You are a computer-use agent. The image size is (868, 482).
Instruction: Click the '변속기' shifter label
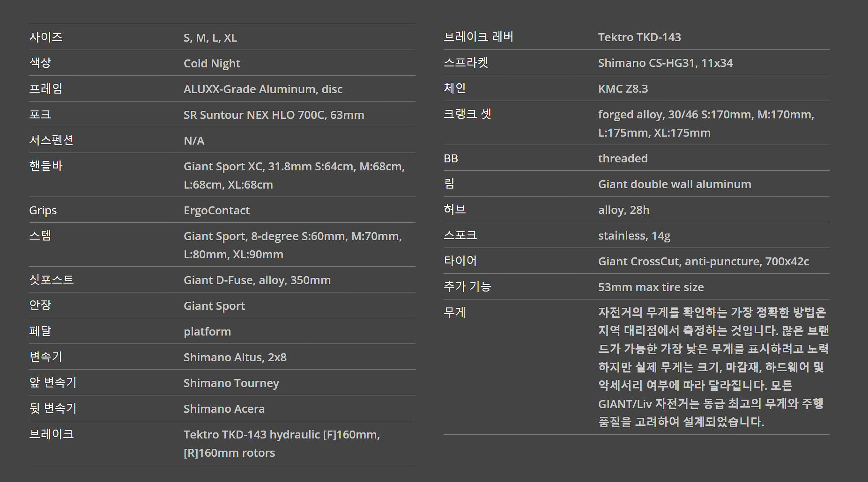coord(46,357)
